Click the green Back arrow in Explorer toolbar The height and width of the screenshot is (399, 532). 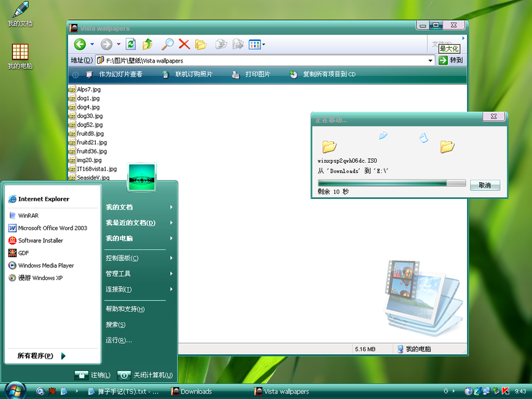80,44
